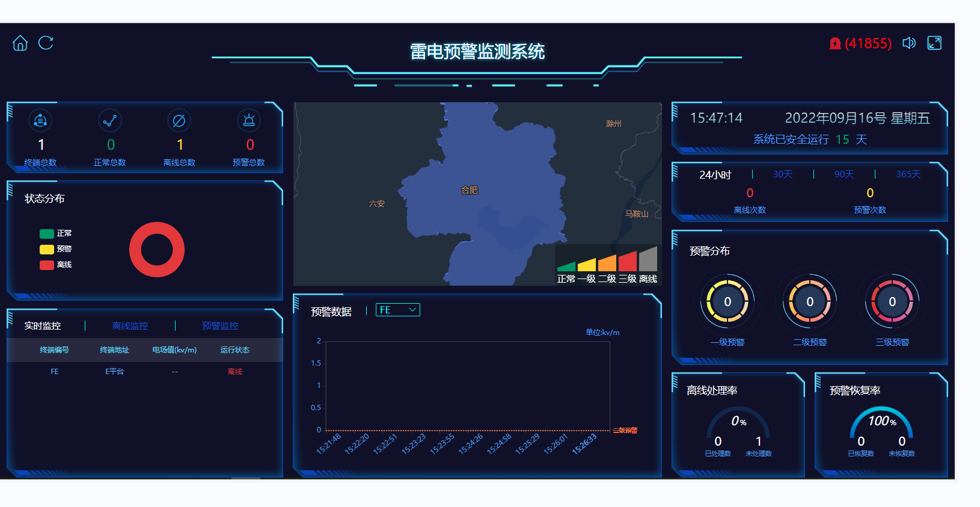Switch to the 预警监控 tab

[x=220, y=326]
